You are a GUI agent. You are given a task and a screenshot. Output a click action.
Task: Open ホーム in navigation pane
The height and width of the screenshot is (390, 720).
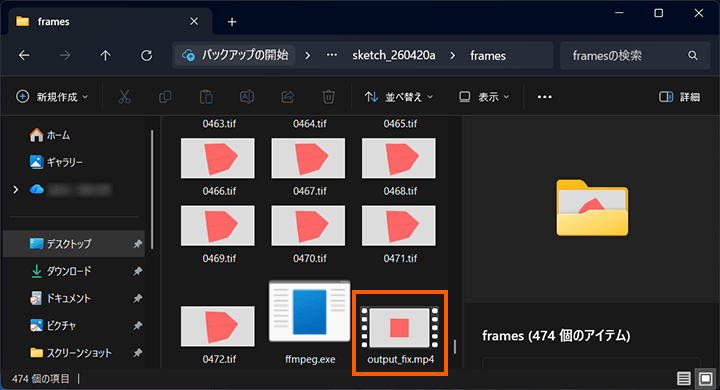(x=50, y=135)
